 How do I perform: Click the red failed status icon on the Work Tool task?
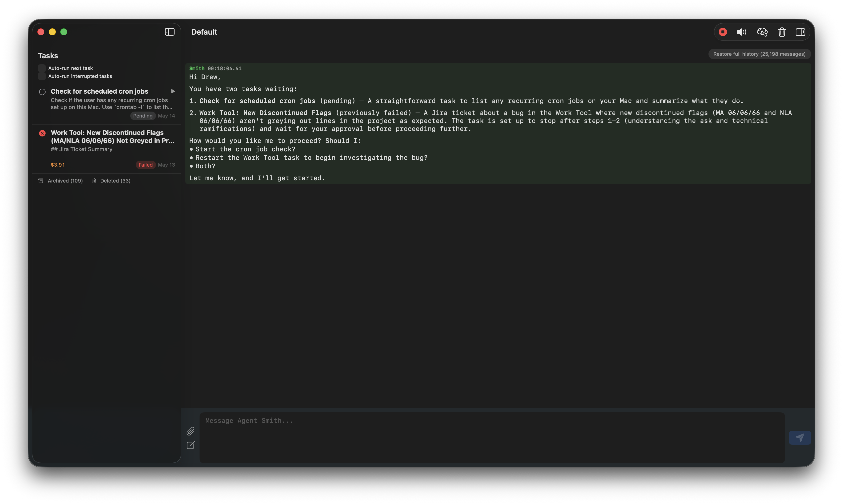42,133
